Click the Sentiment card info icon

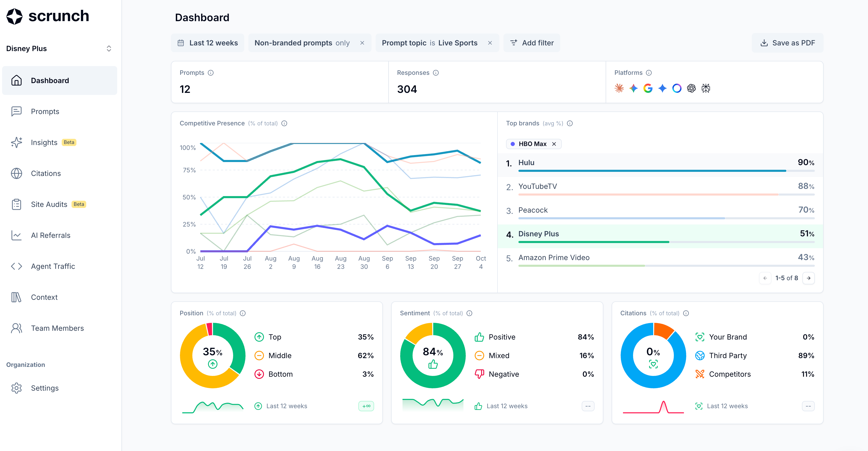tap(469, 313)
